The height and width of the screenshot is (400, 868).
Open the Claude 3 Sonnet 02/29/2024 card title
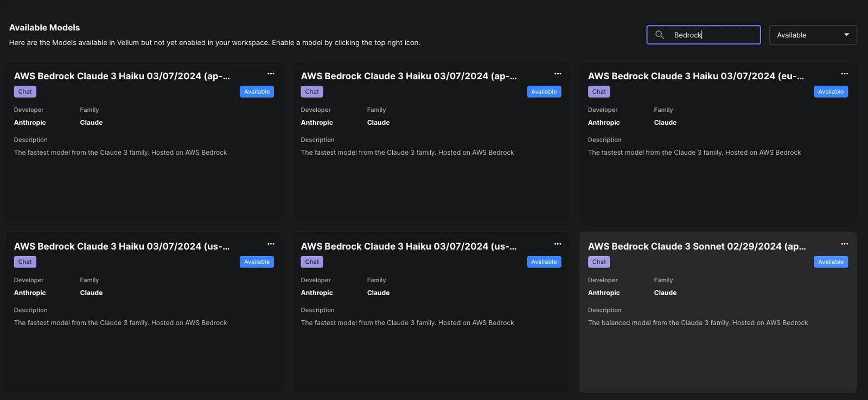(697, 246)
